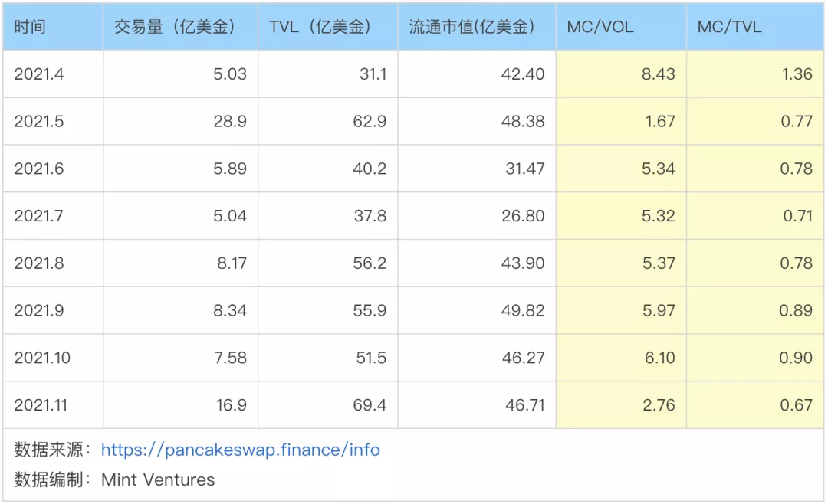
Task: Select the TVL（亿美金）header cell
Action: tap(328, 27)
